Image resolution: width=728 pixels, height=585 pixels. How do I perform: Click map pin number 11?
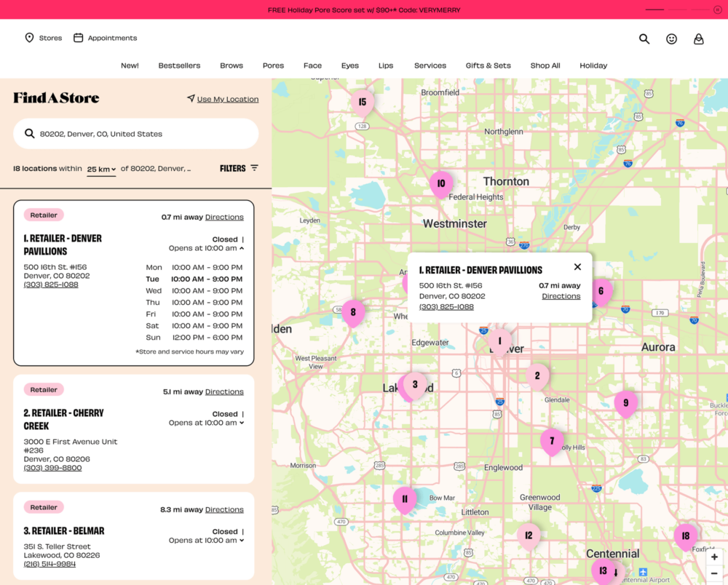pyautogui.click(x=405, y=499)
